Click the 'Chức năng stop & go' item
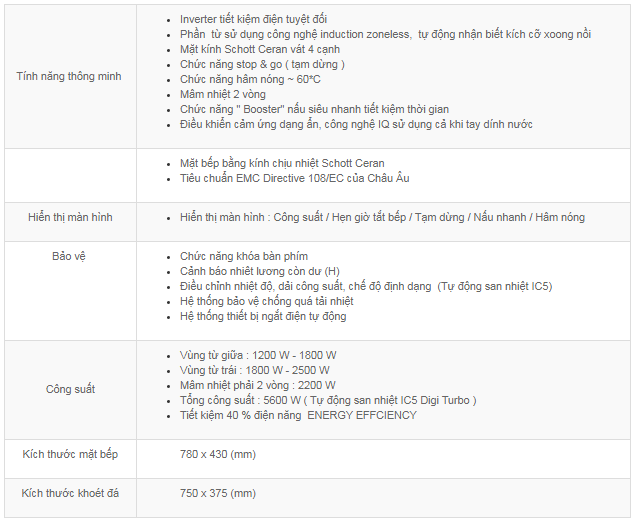 [x=262, y=64]
